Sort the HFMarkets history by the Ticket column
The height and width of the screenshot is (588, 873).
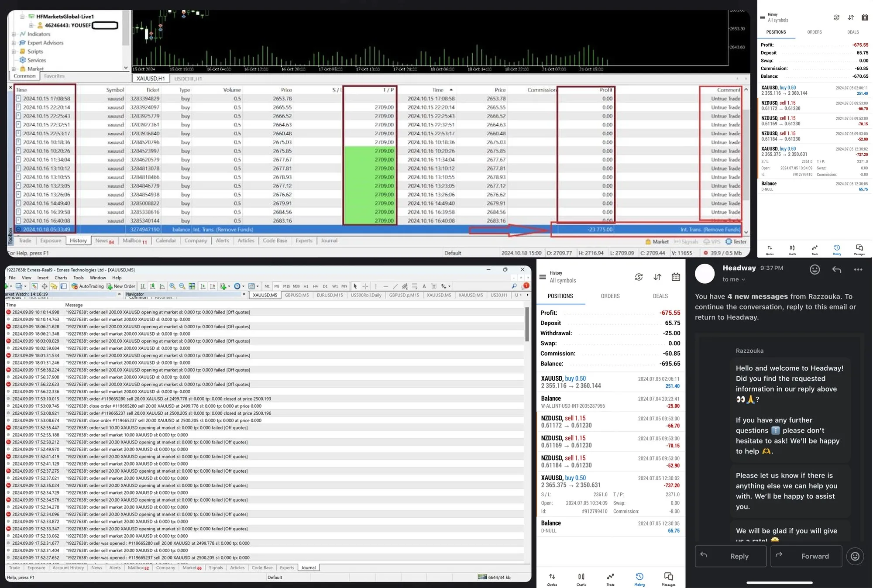(x=153, y=90)
